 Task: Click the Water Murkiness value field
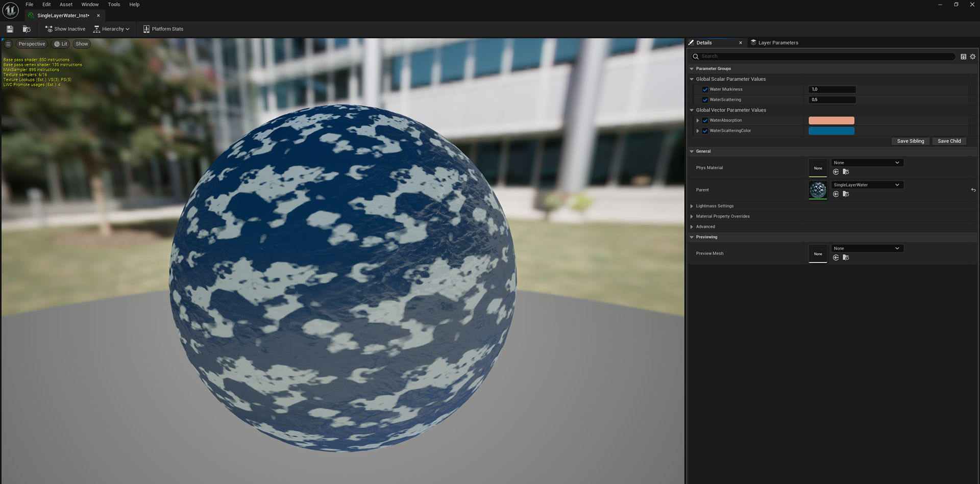point(832,89)
